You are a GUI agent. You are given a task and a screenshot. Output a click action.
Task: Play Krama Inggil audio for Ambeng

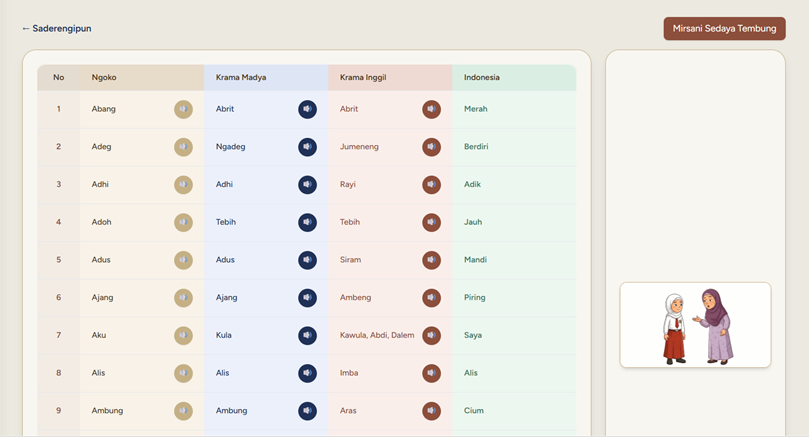[431, 298]
